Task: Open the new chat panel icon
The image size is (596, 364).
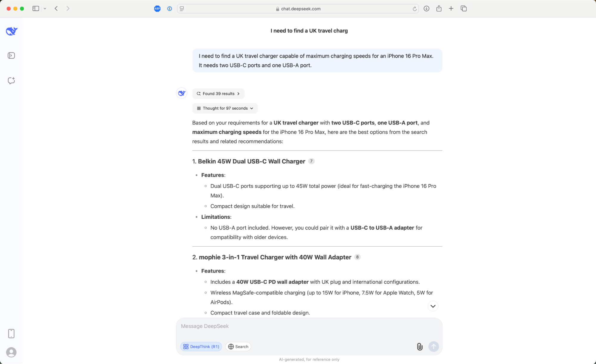Action: coord(12,80)
